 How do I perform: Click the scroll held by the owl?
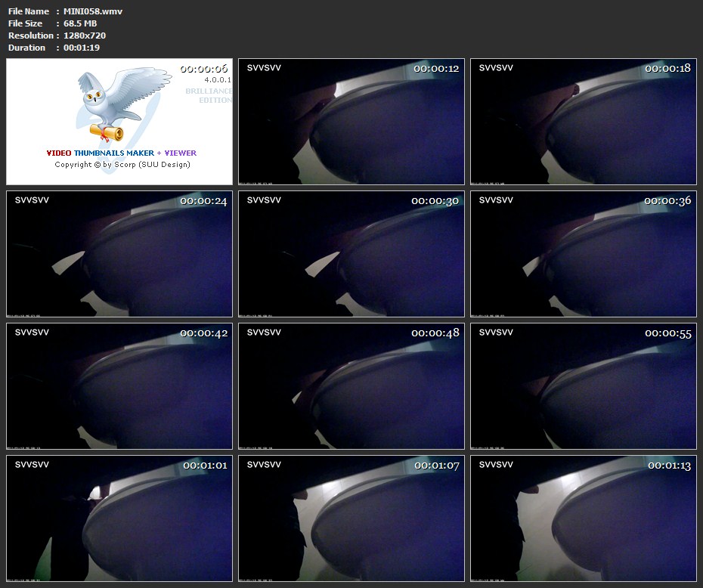pyautogui.click(x=107, y=134)
